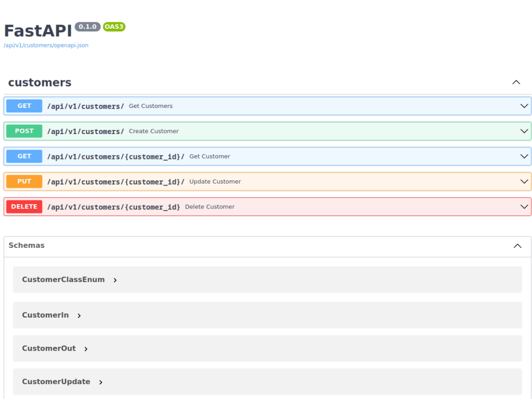532x399 pixels.
Task: Click the 0.1.0 version badge
Action: pos(87,27)
